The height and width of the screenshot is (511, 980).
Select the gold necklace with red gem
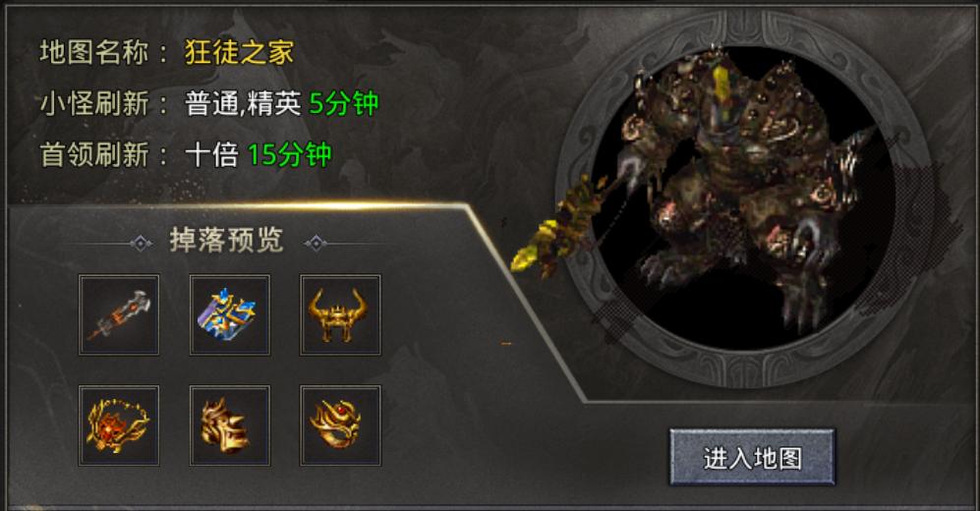[119, 426]
